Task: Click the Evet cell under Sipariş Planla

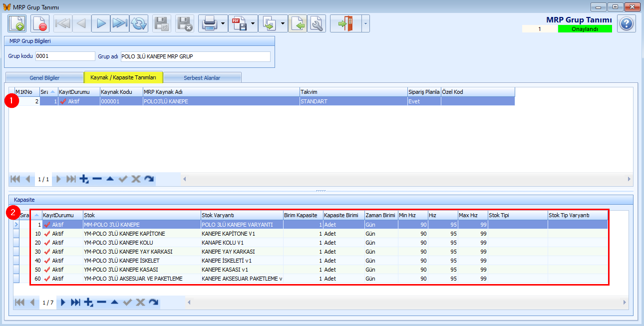Action: pos(424,101)
